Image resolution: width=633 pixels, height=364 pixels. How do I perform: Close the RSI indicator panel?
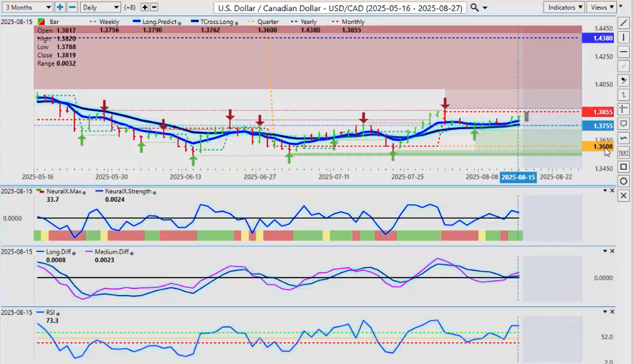[x=612, y=312]
